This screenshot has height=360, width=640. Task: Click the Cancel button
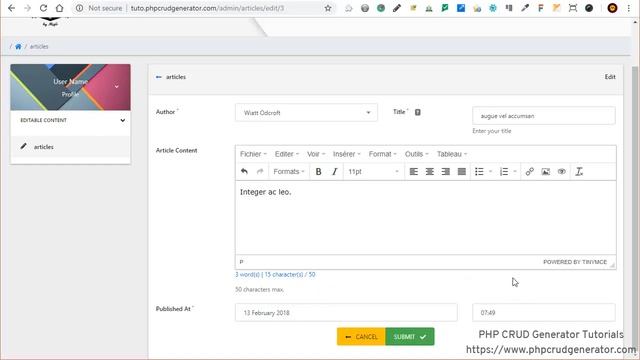361,337
